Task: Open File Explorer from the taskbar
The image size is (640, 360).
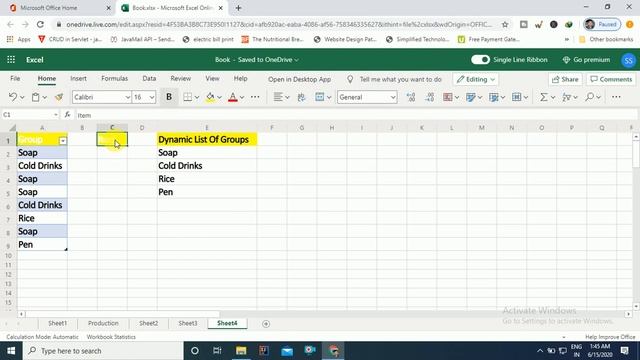Action: [x=241, y=351]
